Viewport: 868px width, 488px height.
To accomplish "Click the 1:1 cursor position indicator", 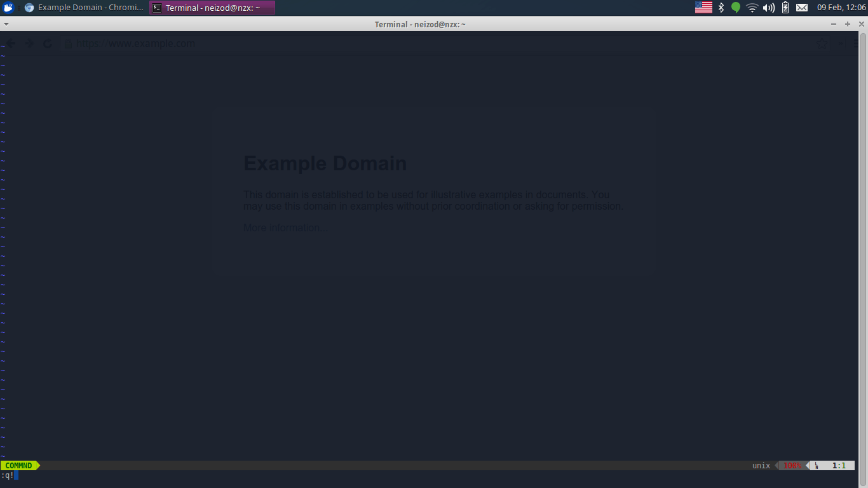I will (x=839, y=466).
